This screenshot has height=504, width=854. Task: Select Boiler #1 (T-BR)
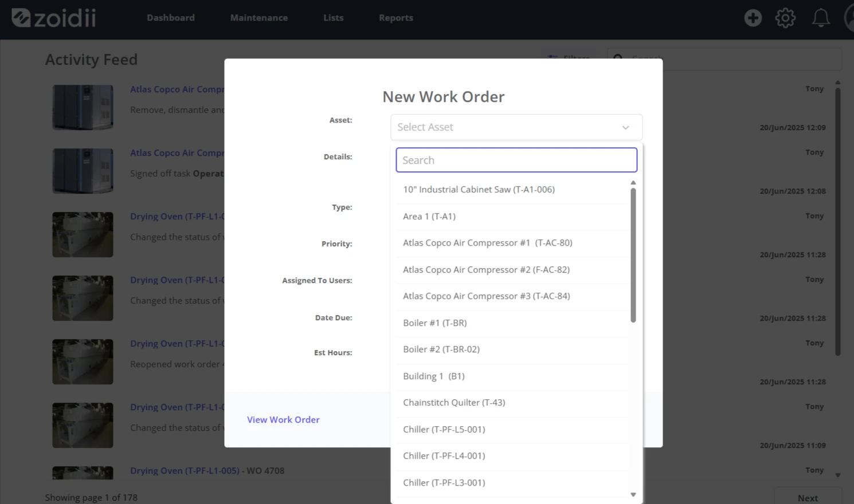(x=512, y=323)
